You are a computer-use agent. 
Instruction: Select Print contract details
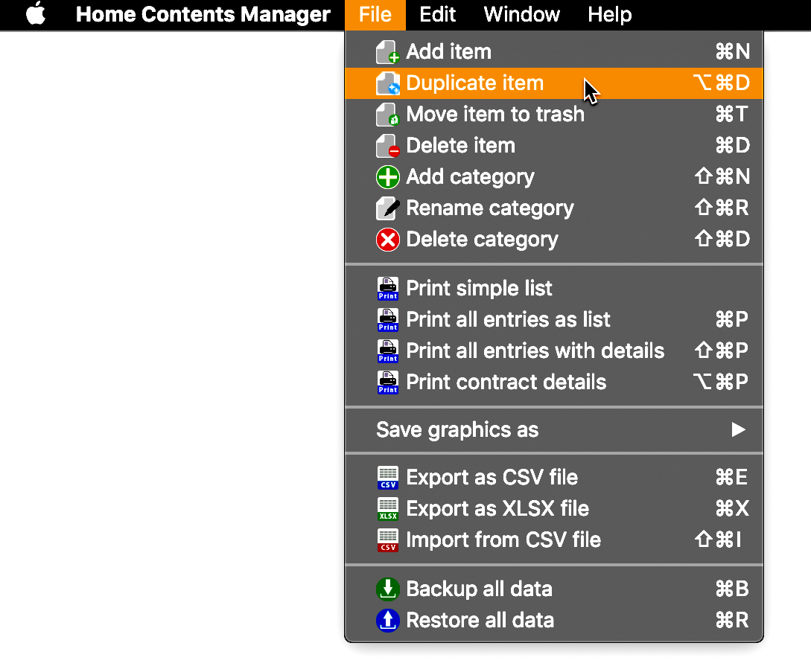[x=554, y=382]
